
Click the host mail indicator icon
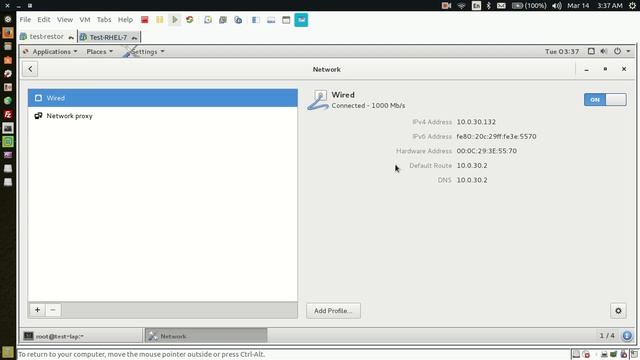tap(501, 6)
